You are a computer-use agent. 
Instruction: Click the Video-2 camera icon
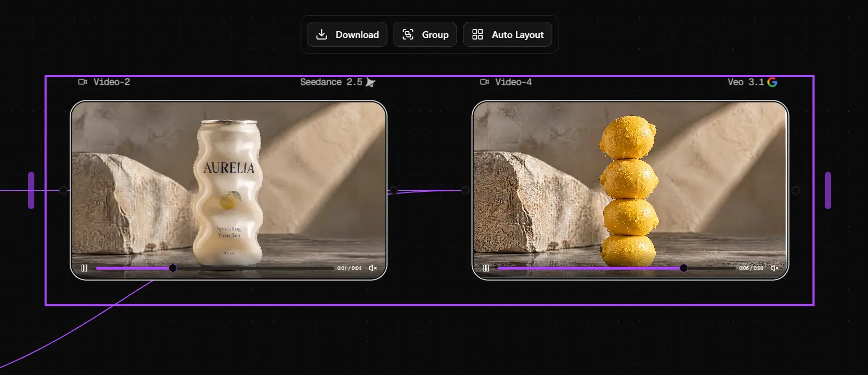tap(83, 82)
